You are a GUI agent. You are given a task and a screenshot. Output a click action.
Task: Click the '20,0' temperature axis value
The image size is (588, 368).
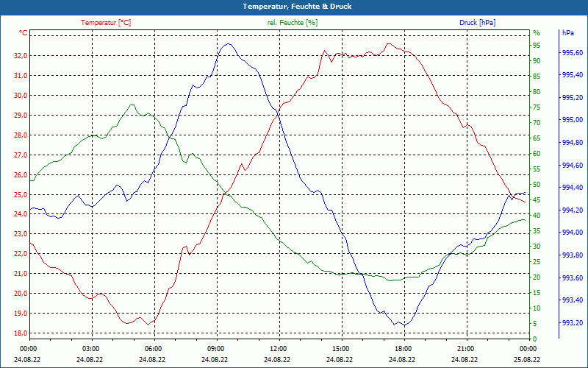click(21, 294)
